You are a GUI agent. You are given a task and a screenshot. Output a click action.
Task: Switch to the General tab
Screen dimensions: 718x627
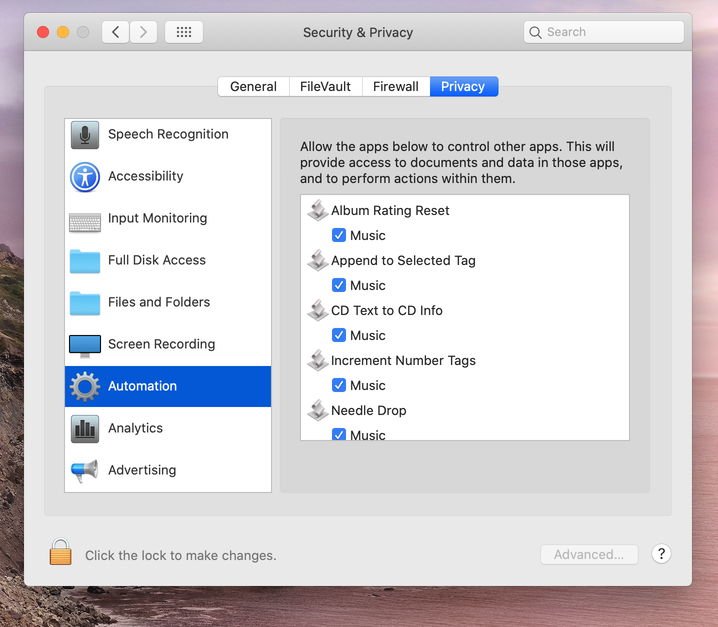pos(253,87)
